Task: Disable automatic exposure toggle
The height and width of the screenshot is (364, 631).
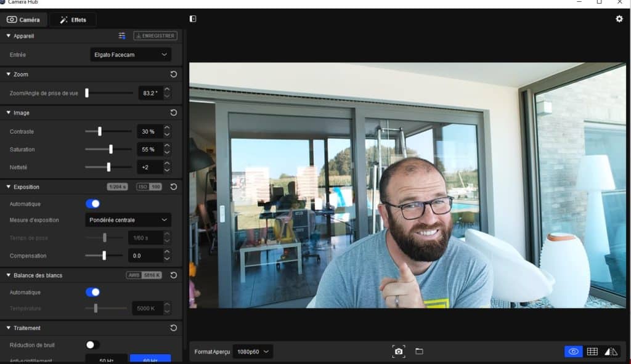Action: pos(92,204)
